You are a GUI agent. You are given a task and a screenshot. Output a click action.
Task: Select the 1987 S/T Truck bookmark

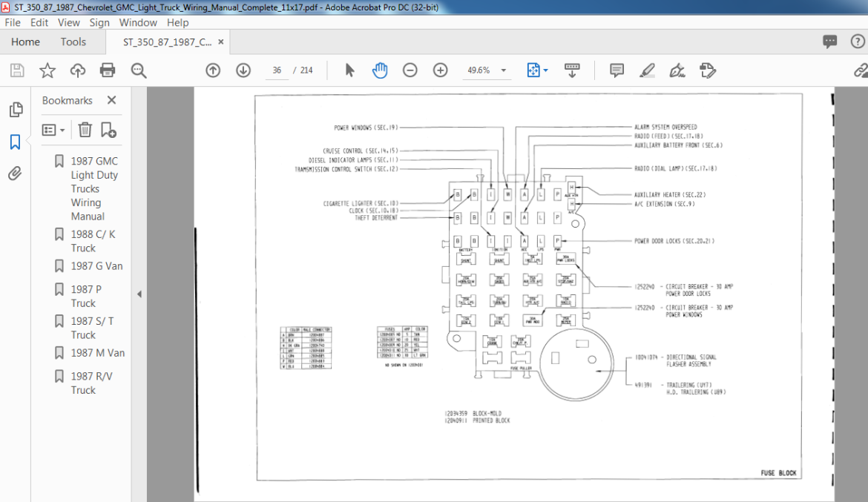click(x=93, y=328)
